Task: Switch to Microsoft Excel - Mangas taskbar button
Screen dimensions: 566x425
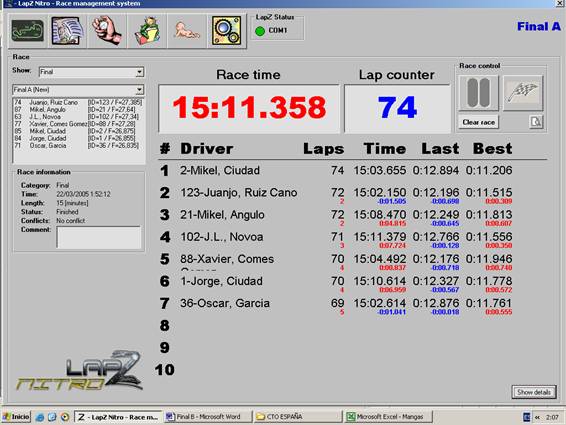Action: coord(388,417)
